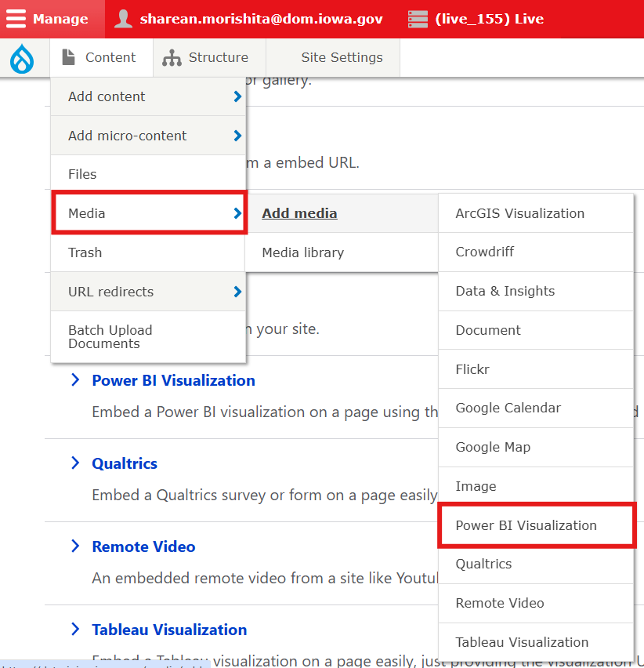644x668 pixels.
Task: Open the Tableau Visualization page link
Action: pyautogui.click(x=169, y=630)
